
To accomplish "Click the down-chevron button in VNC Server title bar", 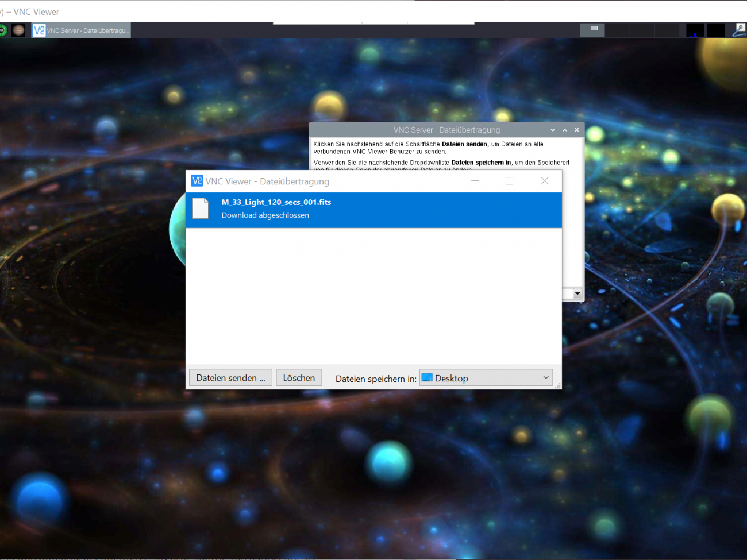I will (x=553, y=130).
